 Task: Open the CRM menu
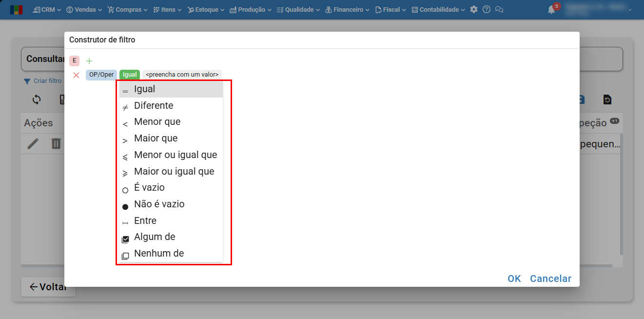point(47,10)
